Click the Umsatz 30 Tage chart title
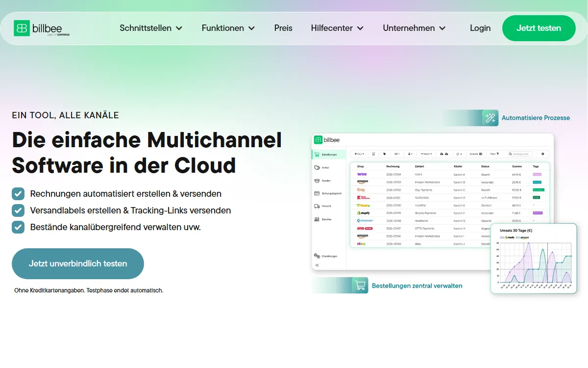This screenshot has height=368, width=588. (x=516, y=231)
